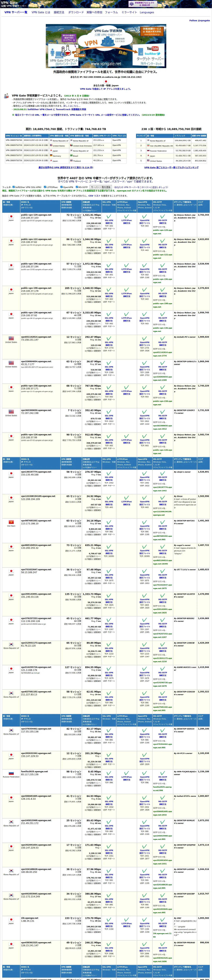Image resolution: width=212 pixels, height=980 pixels.
Task: Toggle the OpenVPN filter checkbox
Action: point(61,187)
